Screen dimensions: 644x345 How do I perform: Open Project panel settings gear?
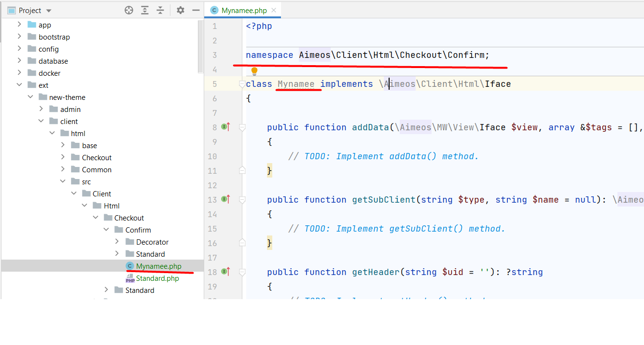click(x=180, y=10)
